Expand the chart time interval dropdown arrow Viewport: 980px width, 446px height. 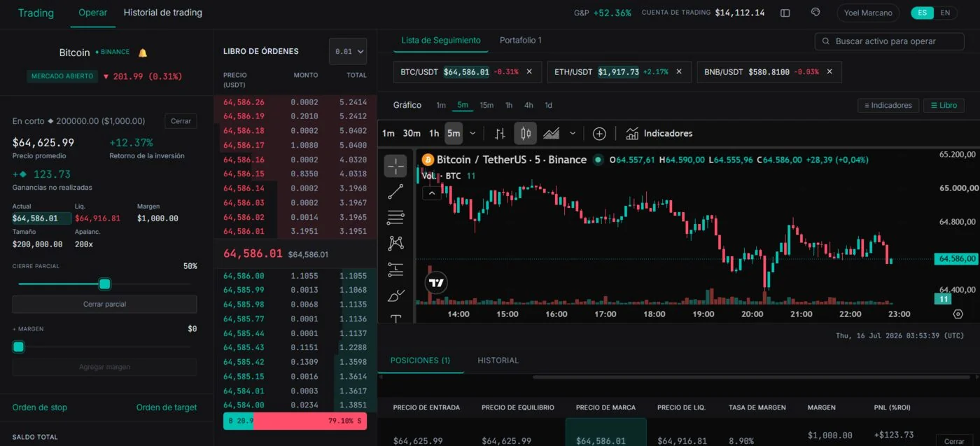(x=472, y=133)
